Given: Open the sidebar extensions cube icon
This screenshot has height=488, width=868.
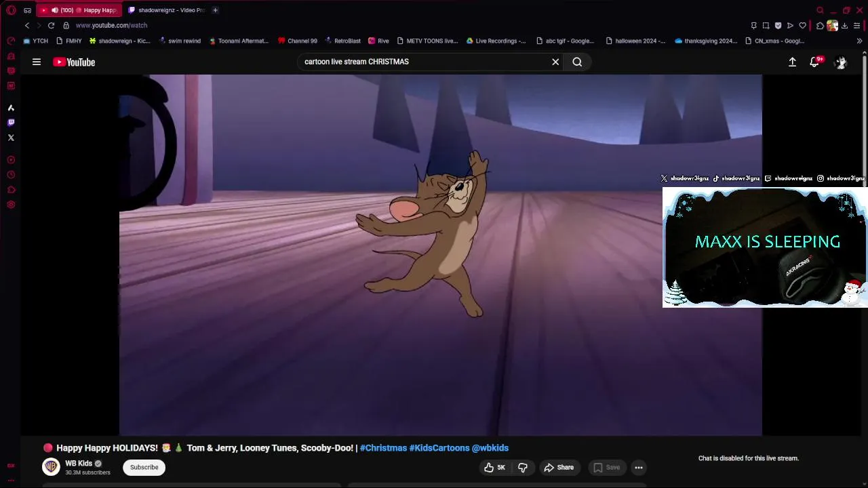Looking at the screenshot, I should pos(11,190).
